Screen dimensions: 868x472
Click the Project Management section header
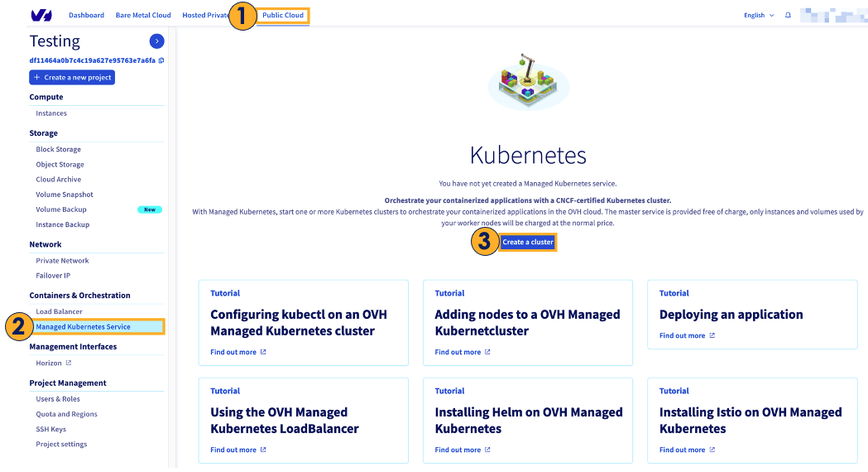pyautogui.click(x=68, y=383)
